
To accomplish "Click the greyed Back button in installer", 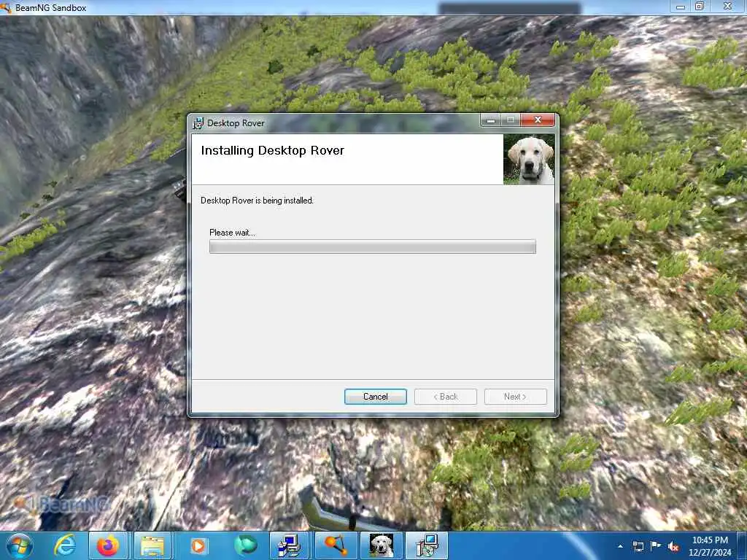I will (x=446, y=397).
